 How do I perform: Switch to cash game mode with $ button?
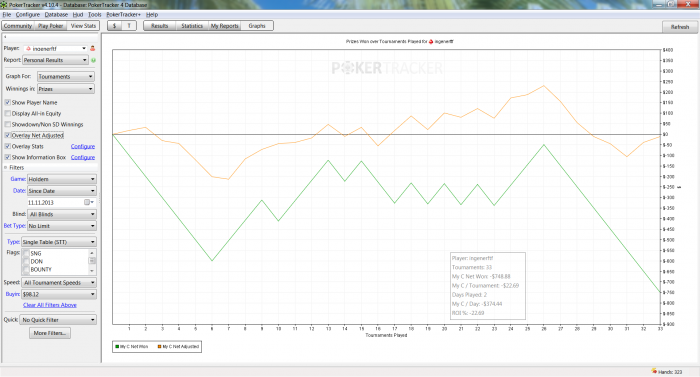click(x=115, y=26)
